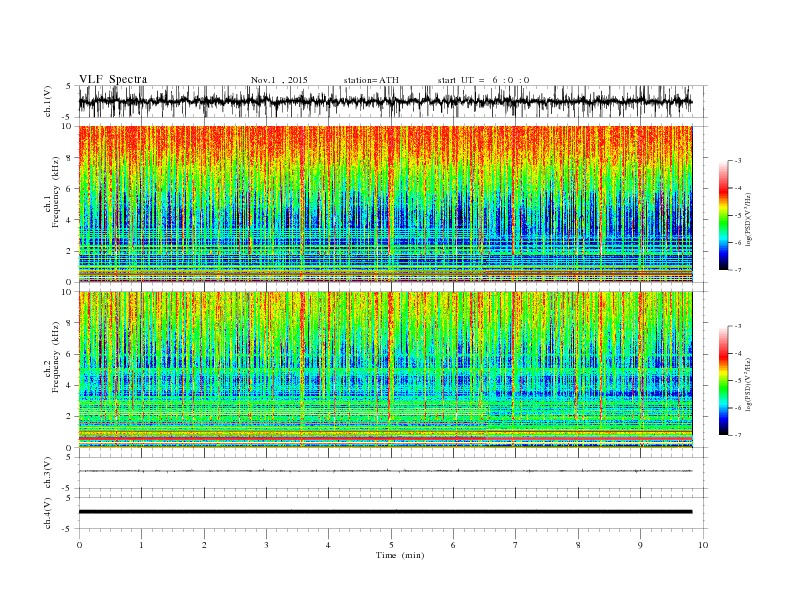Click the ch.1 voltage waveform trace

pos(385,101)
